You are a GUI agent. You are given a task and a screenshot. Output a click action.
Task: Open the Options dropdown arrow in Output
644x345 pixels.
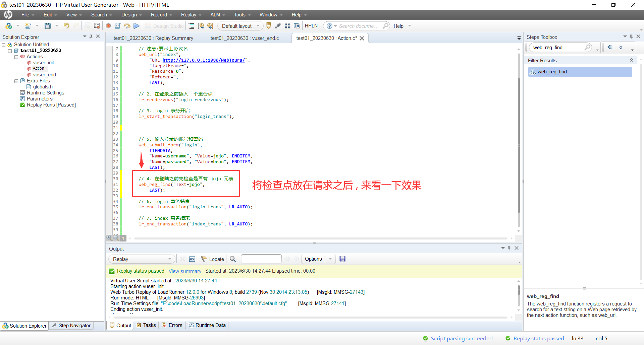point(330,259)
